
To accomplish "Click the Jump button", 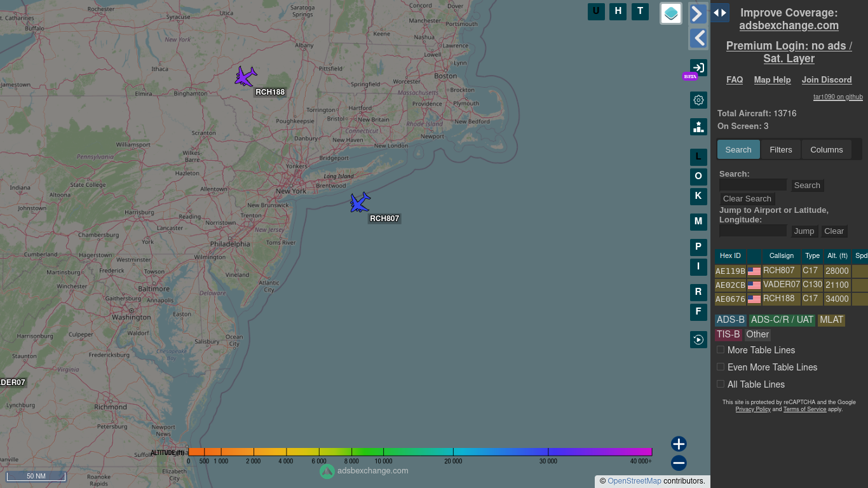I will click(804, 231).
